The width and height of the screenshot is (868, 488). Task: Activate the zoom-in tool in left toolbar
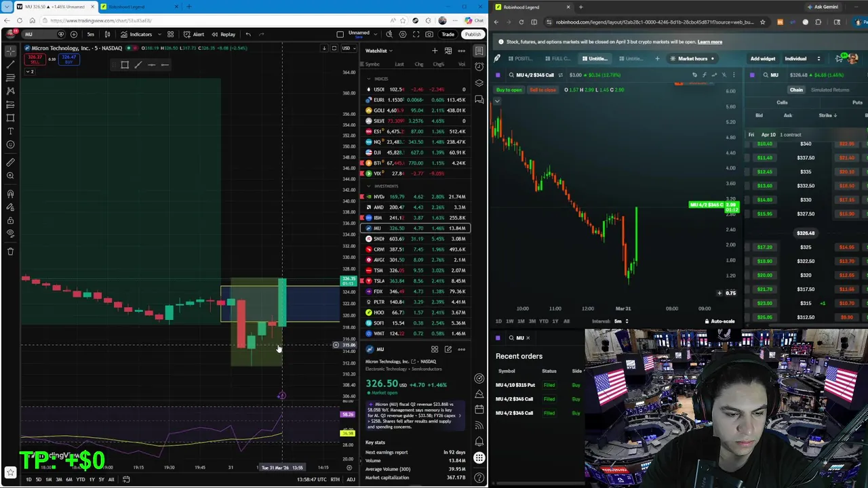10,176
